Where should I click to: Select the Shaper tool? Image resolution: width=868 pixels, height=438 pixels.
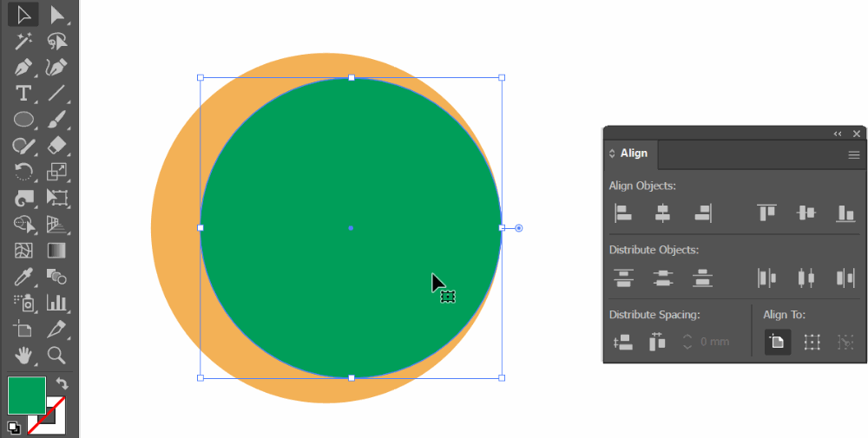coord(23,146)
